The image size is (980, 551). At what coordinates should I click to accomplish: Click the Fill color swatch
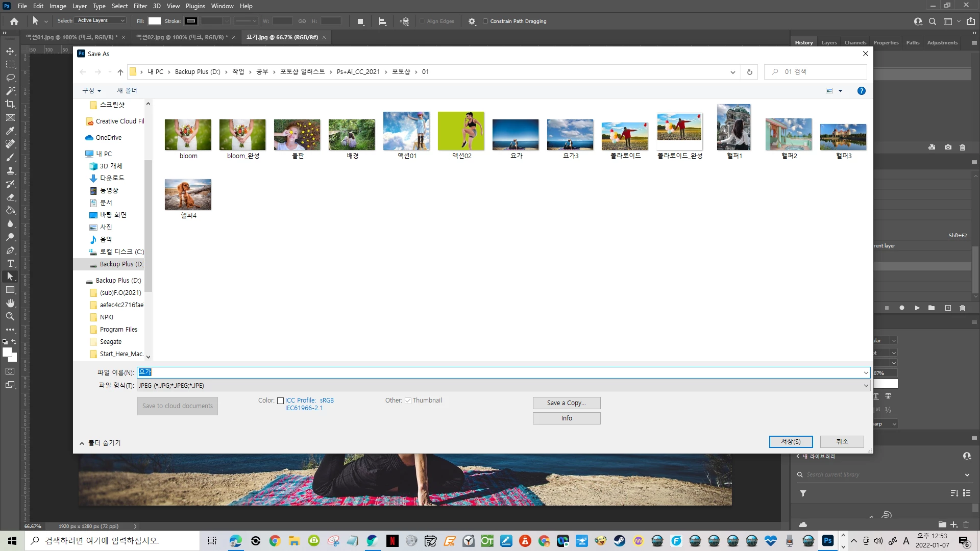pos(155,21)
